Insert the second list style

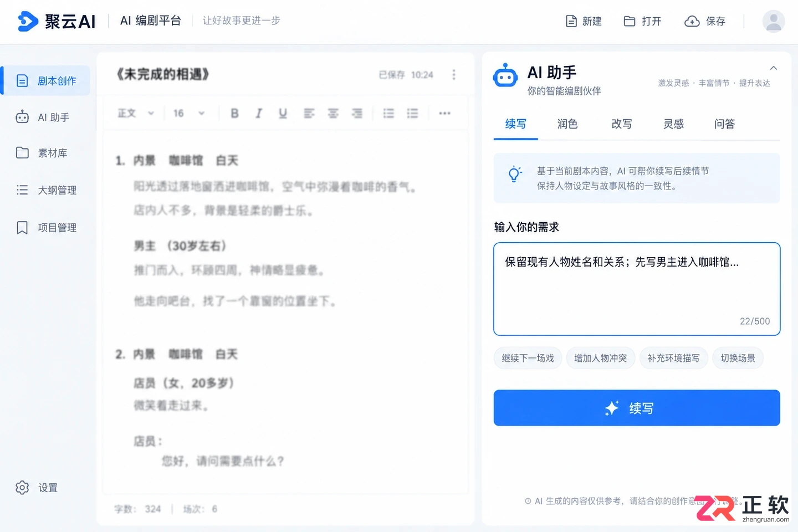[x=412, y=113]
